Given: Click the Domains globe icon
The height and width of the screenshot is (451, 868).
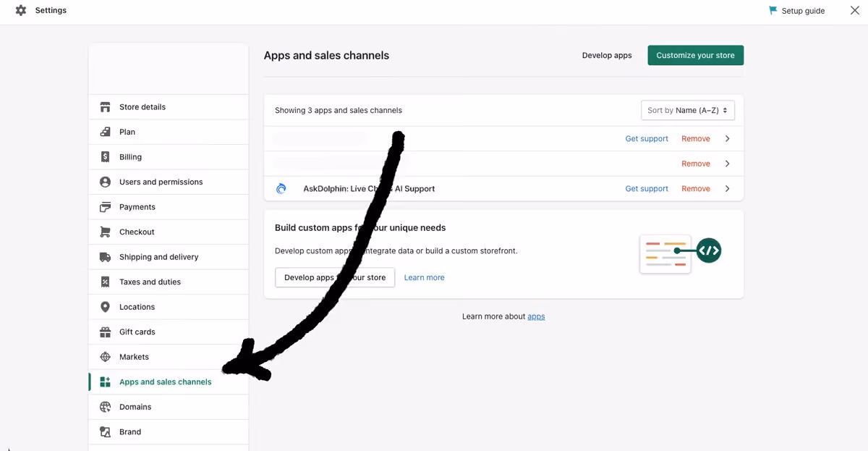Looking at the screenshot, I should click(105, 407).
